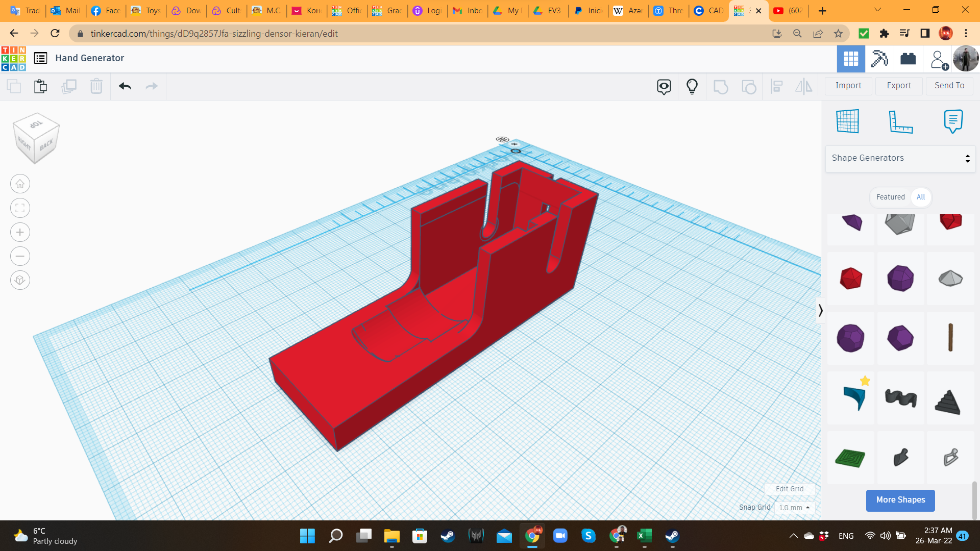Open the Export menu
The image size is (980, 551).
point(898,86)
